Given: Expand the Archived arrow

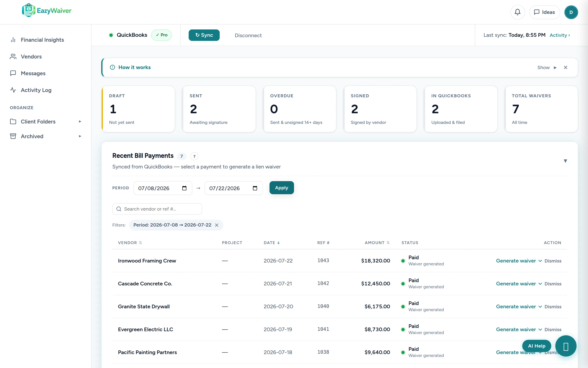Looking at the screenshot, I should [x=80, y=136].
